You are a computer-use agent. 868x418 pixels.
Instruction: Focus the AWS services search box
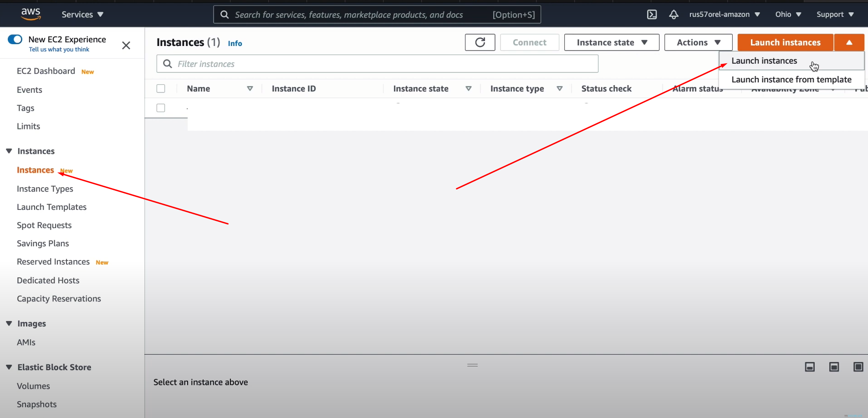[377, 15]
